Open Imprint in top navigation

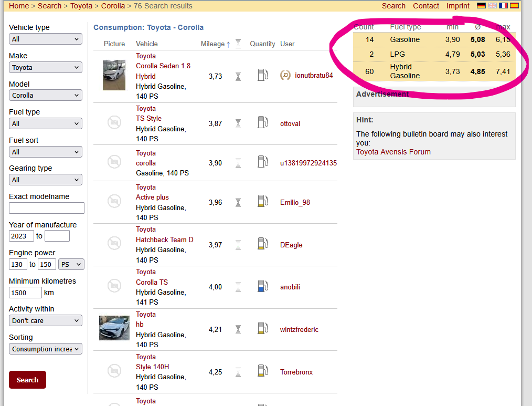pos(457,6)
